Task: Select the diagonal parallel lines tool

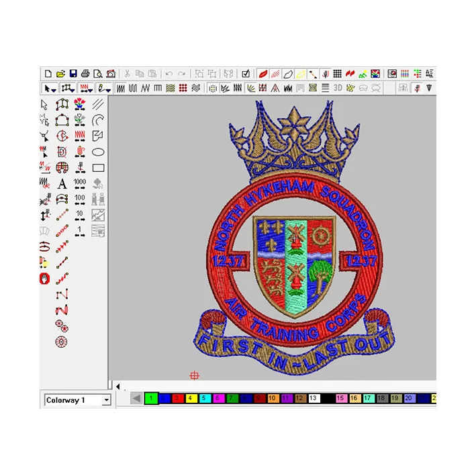Action: [x=98, y=105]
